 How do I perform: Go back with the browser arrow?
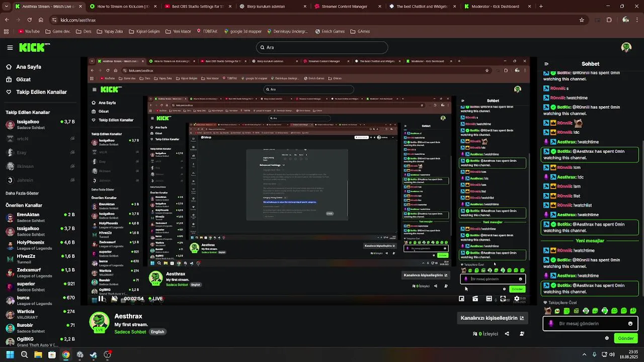(x=7, y=20)
